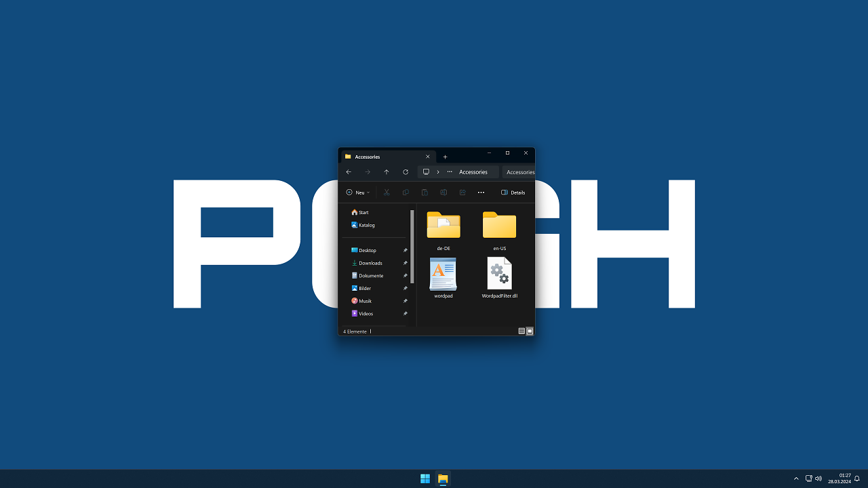
Task: Add a new Explorer tab
Action: click(446, 157)
